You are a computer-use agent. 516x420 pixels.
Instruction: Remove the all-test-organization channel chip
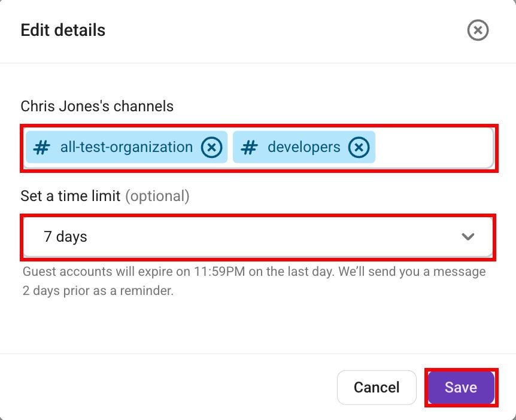[x=211, y=147]
